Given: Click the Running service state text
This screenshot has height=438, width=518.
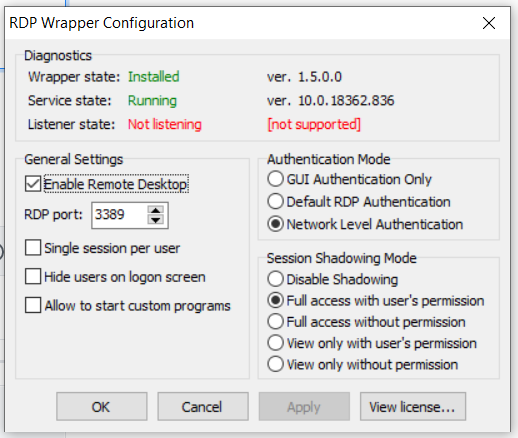Looking at the screenshot, I should coord(152,101).
